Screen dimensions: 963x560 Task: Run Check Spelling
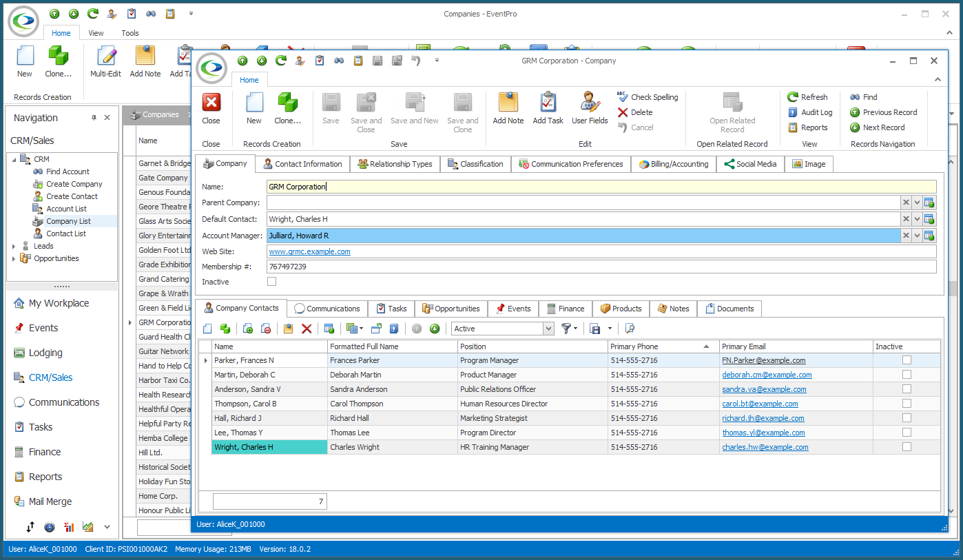(x=648, y=97)
